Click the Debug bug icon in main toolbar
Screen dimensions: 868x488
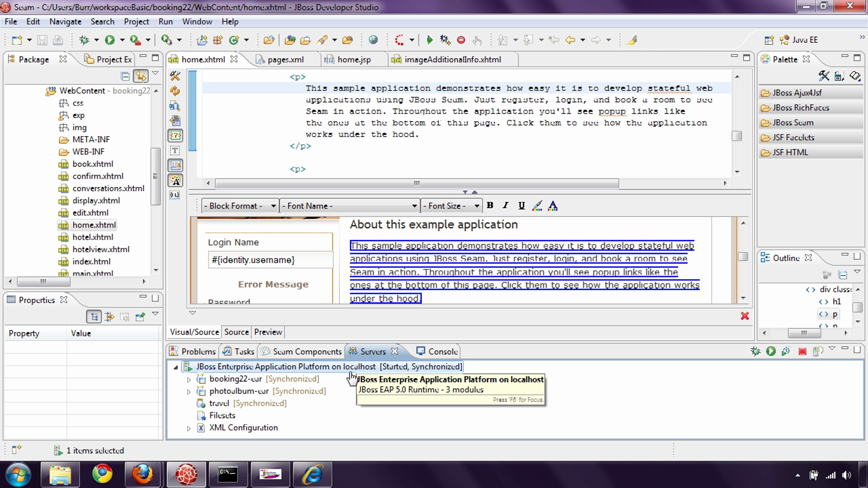pos(84,40)
